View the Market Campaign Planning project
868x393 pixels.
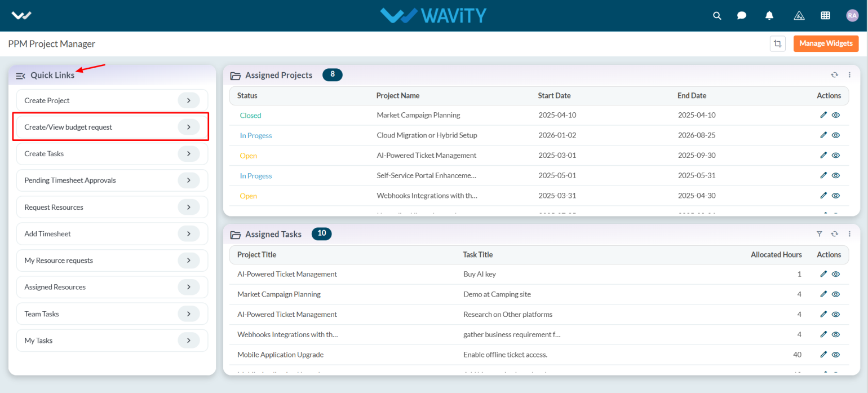[x=836, y=115]
